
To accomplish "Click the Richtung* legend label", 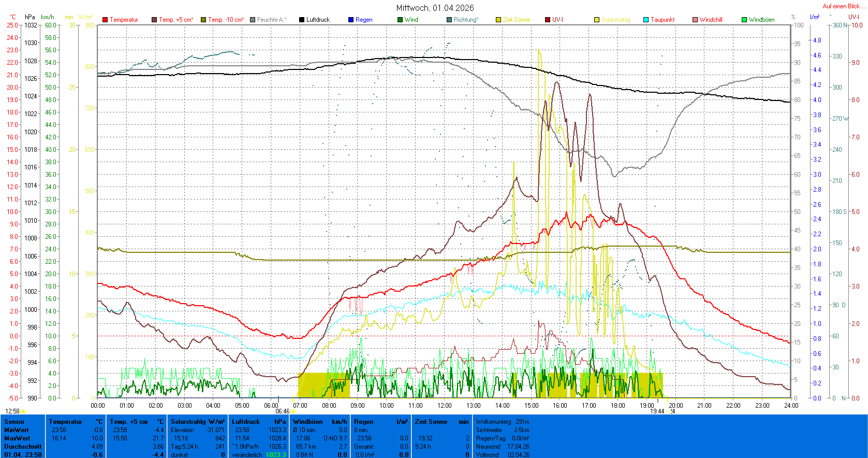I will click(466, 20).
